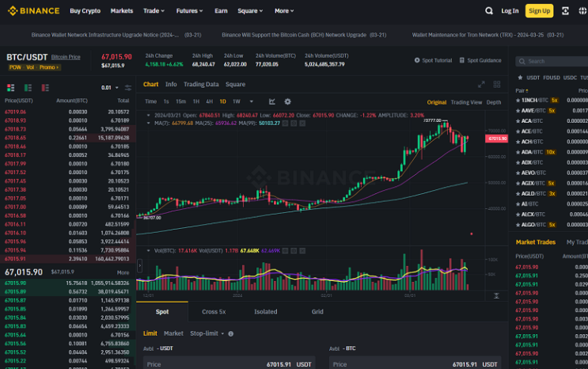
Task: Open chart settings gear icon
Action: pos(287,101)
